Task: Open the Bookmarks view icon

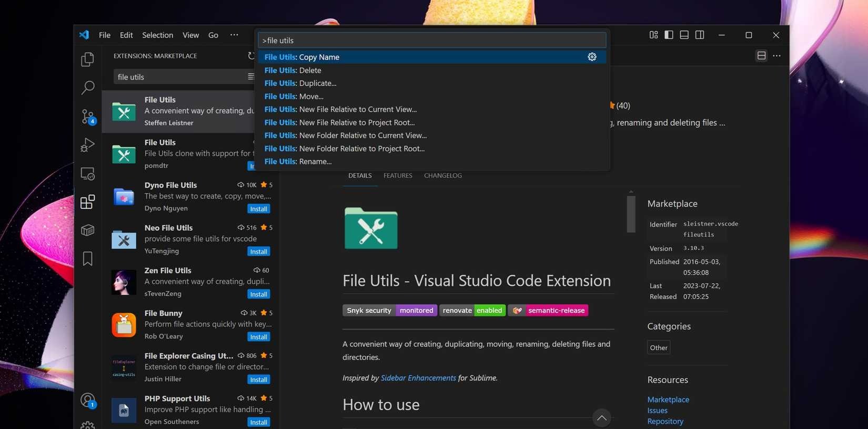Action: (x=87, y=258)
